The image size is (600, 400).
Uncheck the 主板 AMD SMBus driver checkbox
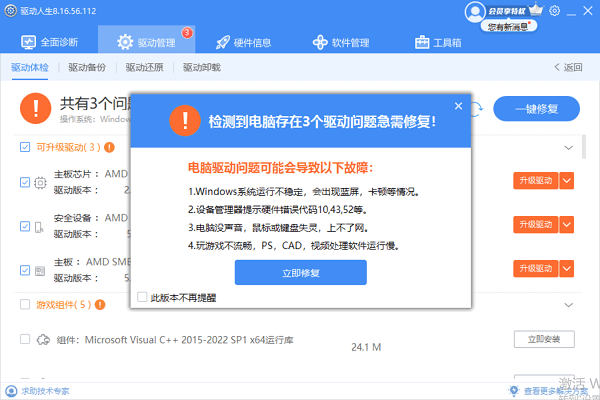25,270
